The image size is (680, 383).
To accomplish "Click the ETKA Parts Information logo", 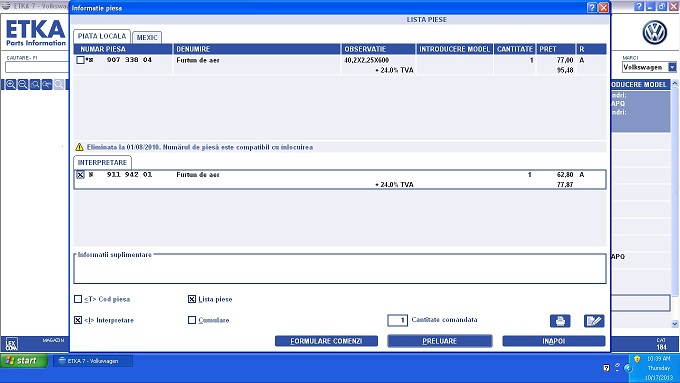I will click(36, 33).
